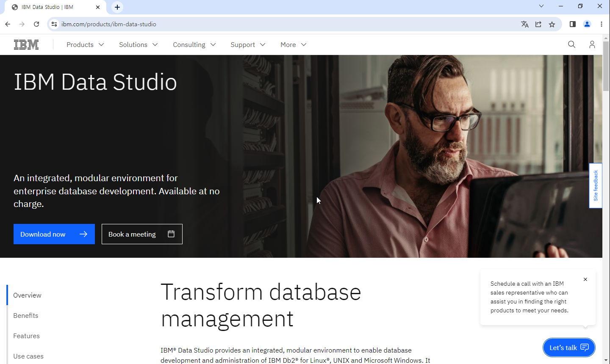Click the scrollbar up arrow
Image resolution: width=610 pixels, height=364 pixels.
(x=606, y=38)
